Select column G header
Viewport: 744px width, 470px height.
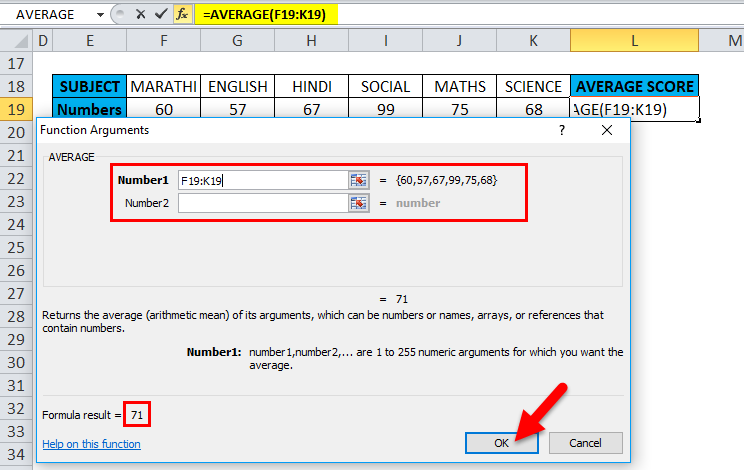238,41
